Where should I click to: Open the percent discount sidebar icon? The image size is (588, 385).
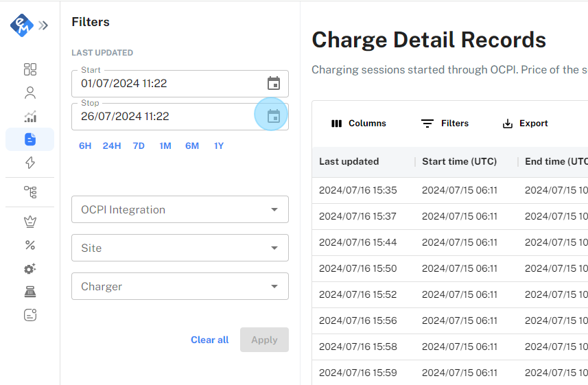[30, 245]
